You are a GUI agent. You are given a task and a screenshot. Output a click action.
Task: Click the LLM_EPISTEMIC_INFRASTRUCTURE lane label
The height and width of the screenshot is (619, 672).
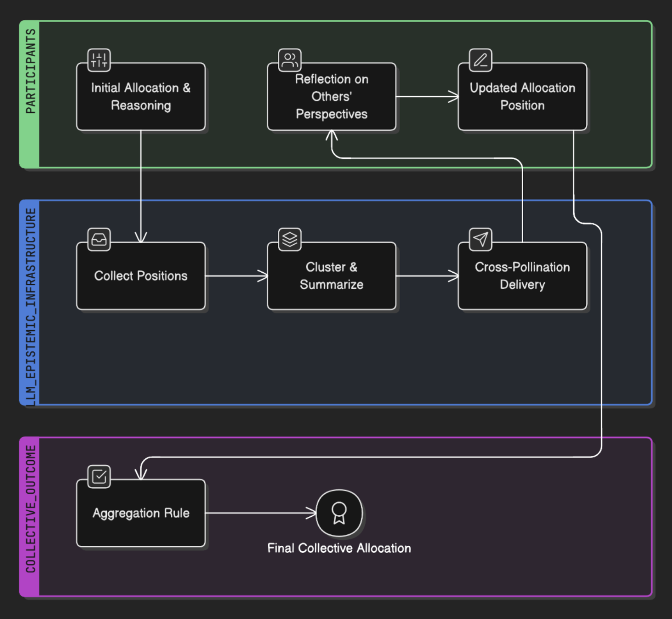click(x=30, y=307)
